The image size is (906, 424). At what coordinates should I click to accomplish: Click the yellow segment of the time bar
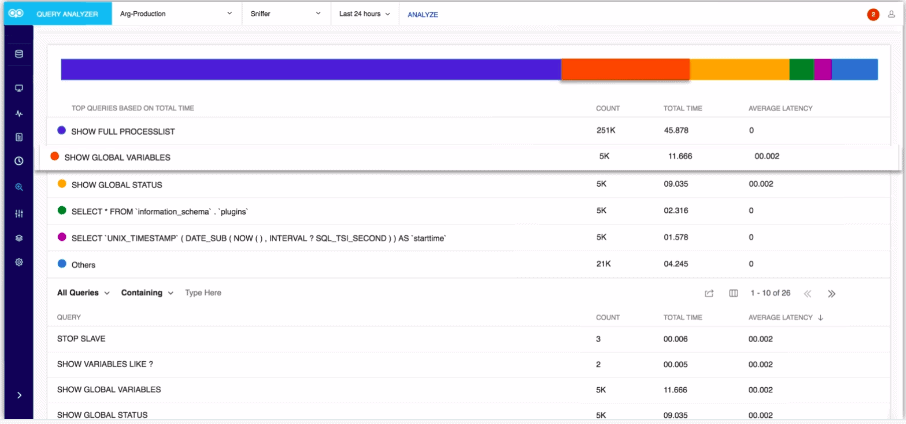tap(740, 69)
